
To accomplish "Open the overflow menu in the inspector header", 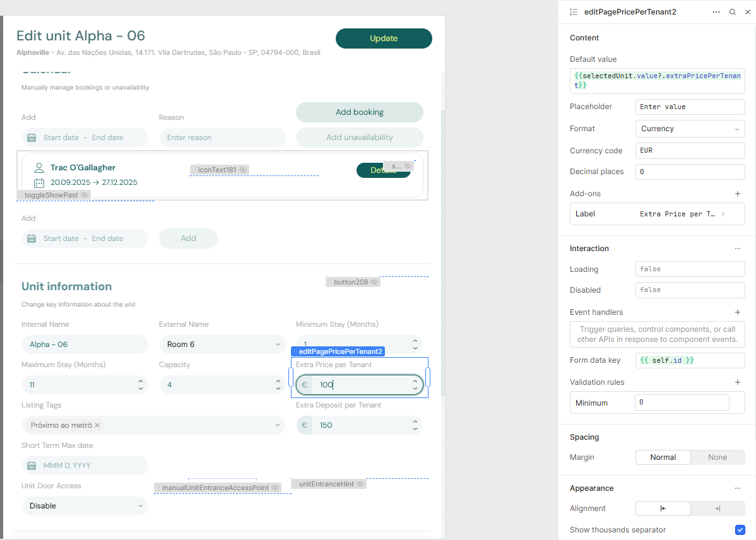I will (716, 11).
